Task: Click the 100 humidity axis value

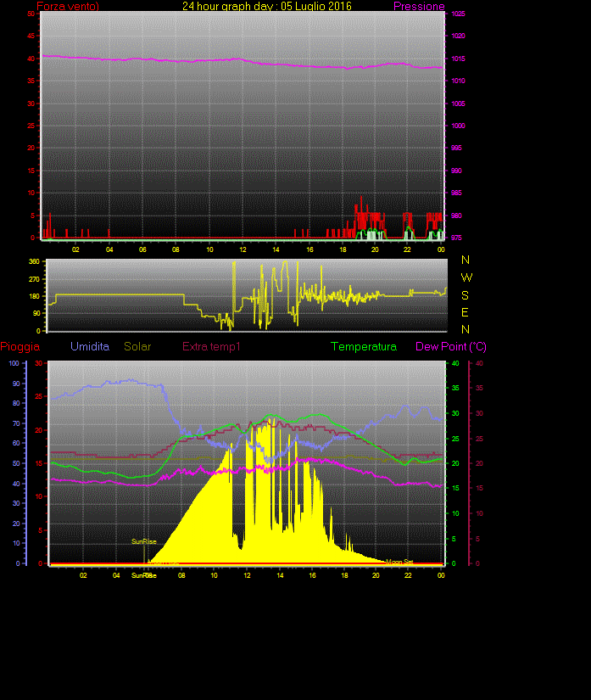Action: pos(14,363)
